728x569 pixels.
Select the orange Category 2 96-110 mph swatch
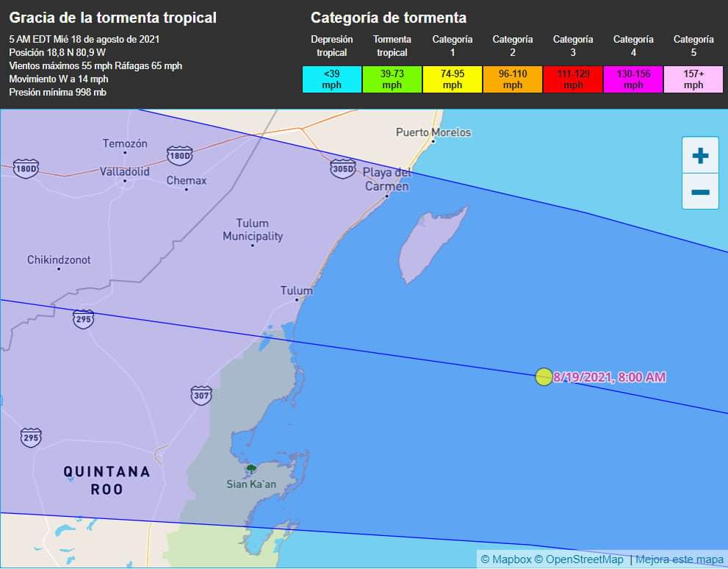(513, 79)
